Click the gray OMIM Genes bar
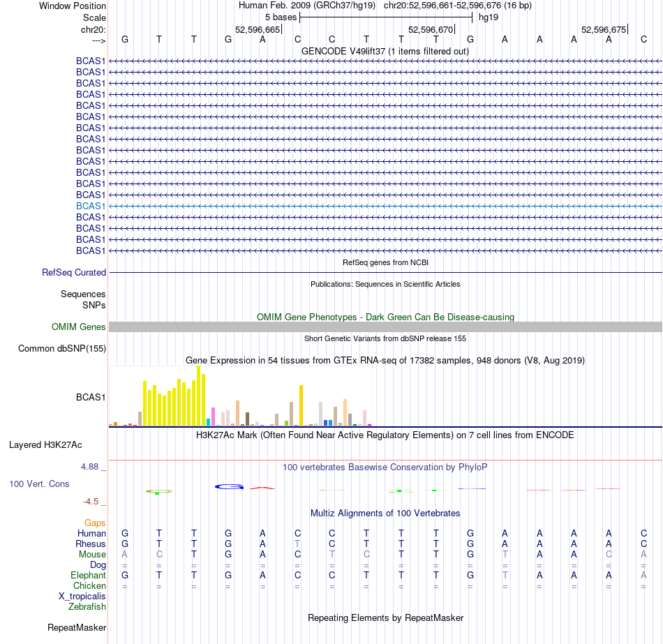 pyautogui.click(x=386, y=327)
